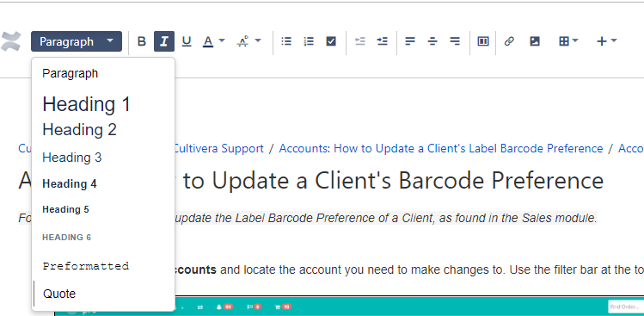Choose Heading 4 style

click(70, 183)
